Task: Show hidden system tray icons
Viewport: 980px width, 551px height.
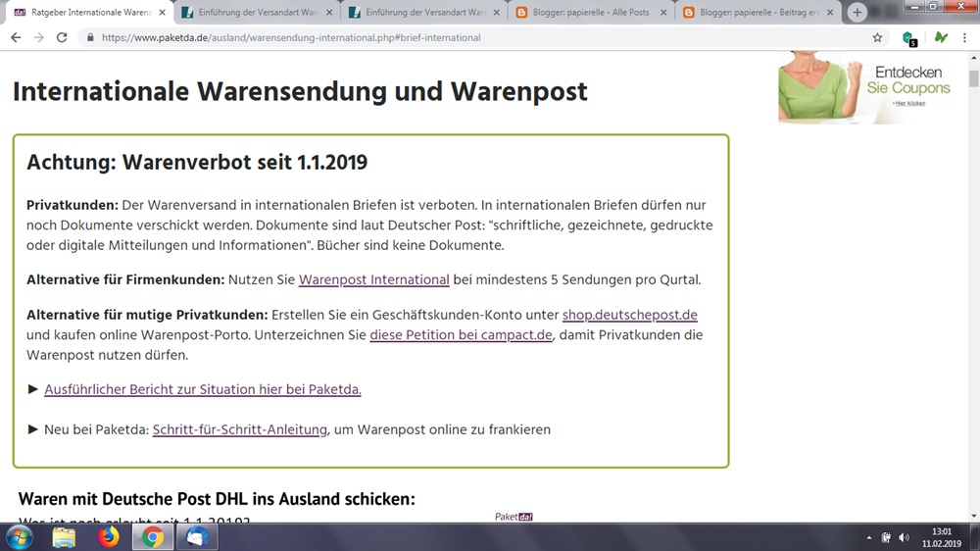Action: coord(868,538)
